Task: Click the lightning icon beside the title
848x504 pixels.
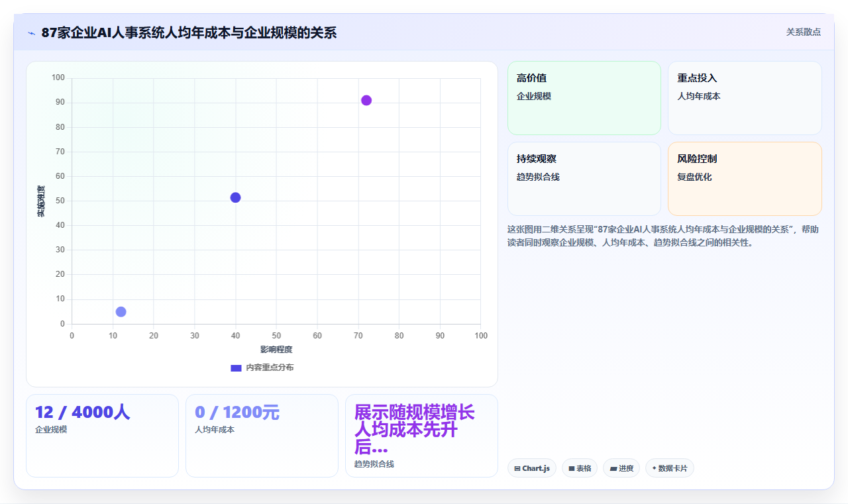Action: point(31,33)
